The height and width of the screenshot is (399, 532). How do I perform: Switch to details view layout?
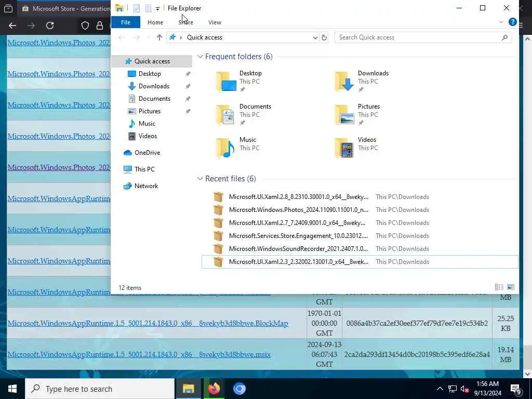pos(499,287)
